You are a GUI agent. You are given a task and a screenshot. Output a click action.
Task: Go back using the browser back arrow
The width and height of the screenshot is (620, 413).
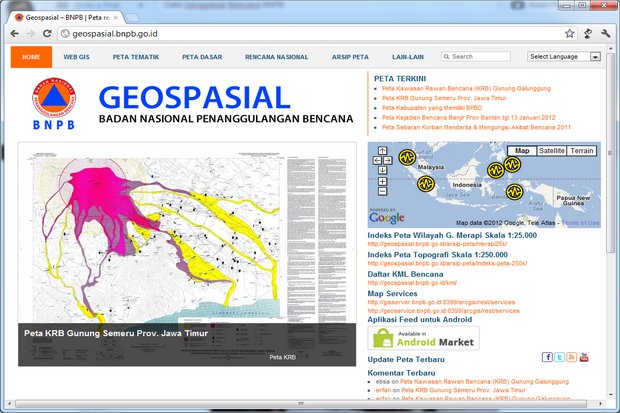(x=15, y=34)
